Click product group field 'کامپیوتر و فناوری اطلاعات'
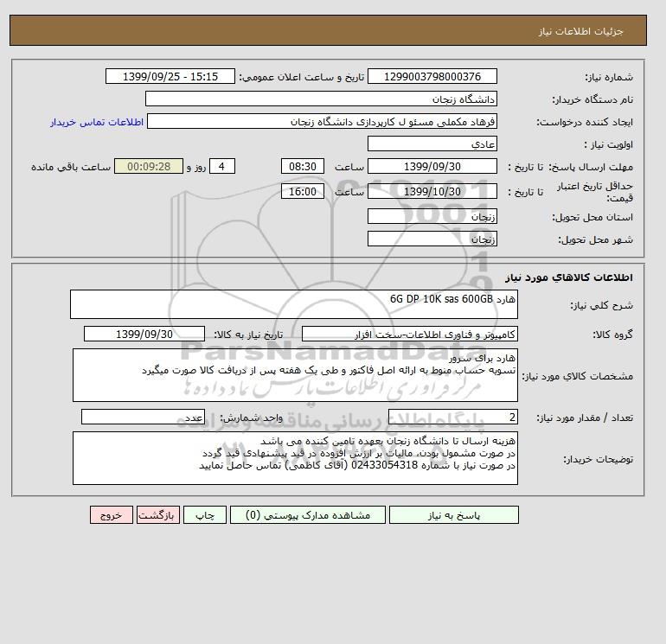This screenshot has height=644, width=666. pos(409,334)
